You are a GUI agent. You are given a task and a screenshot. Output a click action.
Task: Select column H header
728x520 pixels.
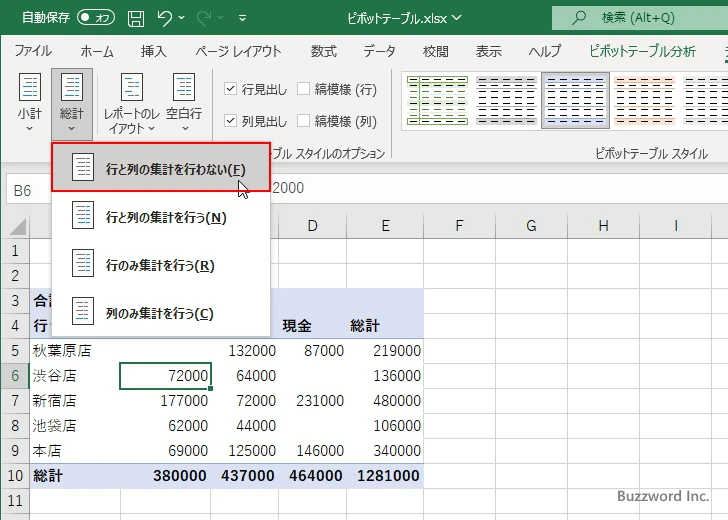click(603, 226)
